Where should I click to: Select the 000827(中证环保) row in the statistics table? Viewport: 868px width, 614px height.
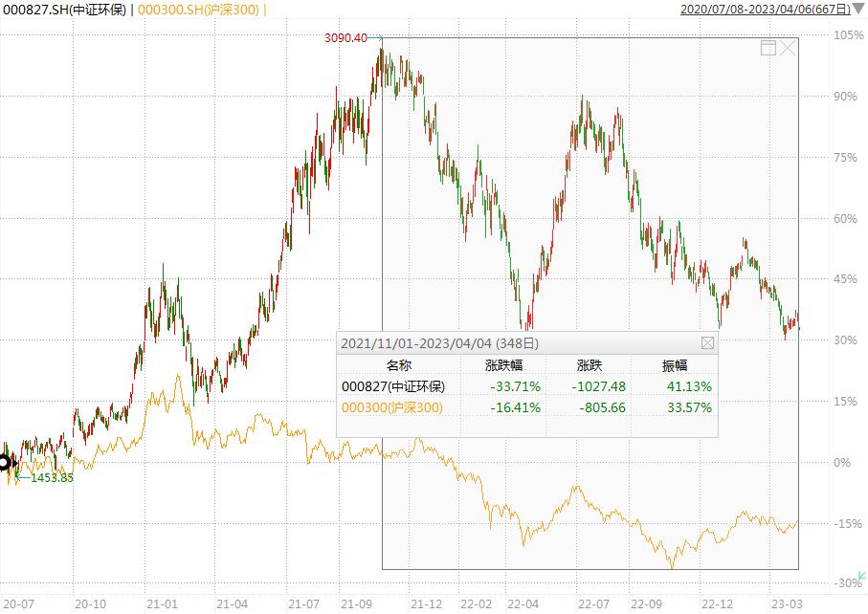click(x=393, y=386)
